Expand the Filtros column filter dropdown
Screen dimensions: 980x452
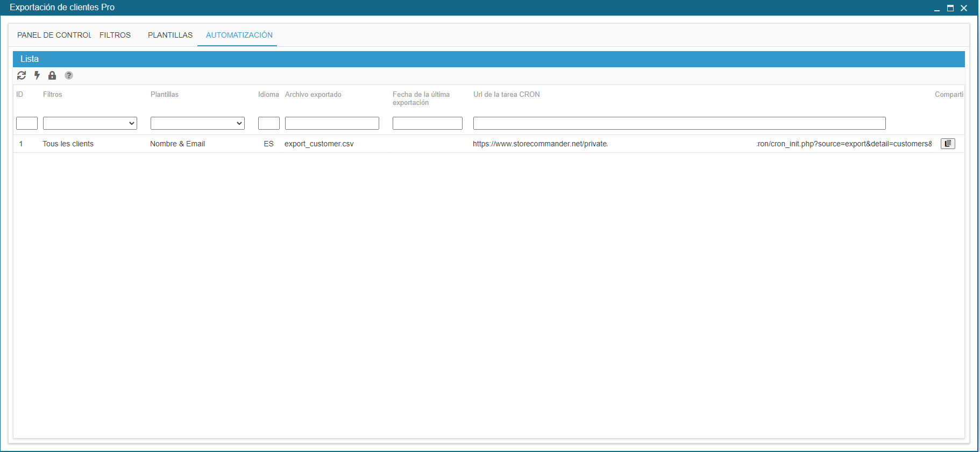90,123
